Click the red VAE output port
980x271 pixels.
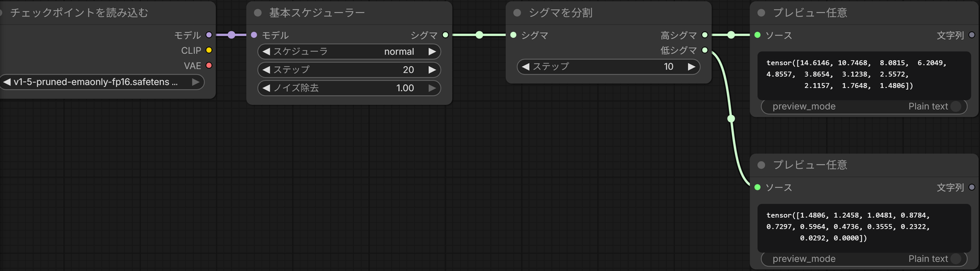tap(209, 65)
